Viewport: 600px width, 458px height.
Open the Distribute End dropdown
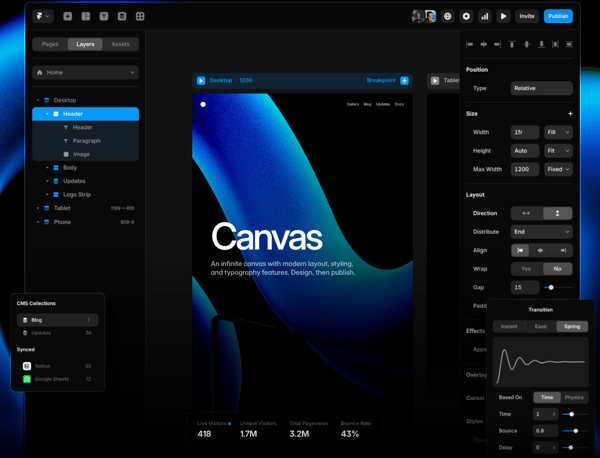pos(541,231)
